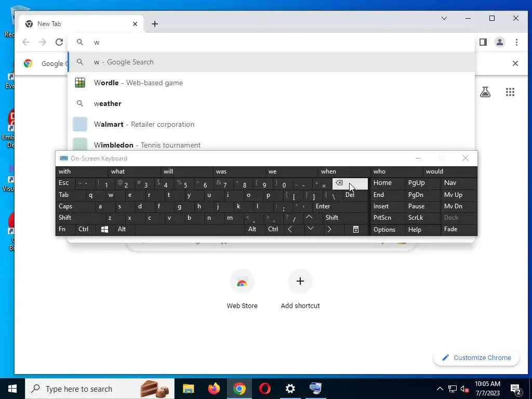Choose predicted word 'when'
The width and height of the screenshot is (532, 399).
coord(344,171)
